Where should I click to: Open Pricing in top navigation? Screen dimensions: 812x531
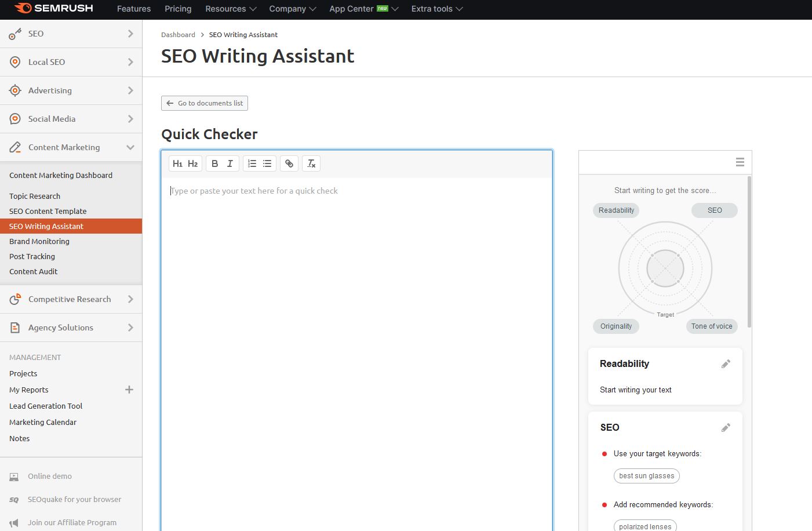[178, 9]
